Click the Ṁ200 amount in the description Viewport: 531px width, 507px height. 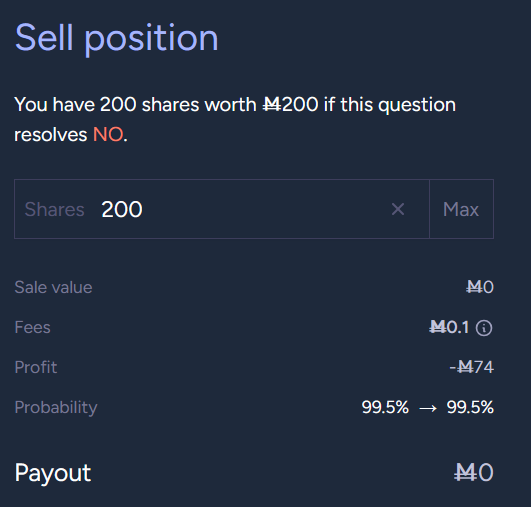(291, 104)
